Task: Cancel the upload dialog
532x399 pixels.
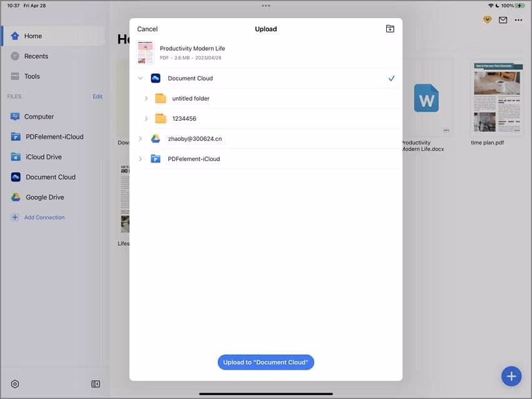Action: tap(147, 29)
